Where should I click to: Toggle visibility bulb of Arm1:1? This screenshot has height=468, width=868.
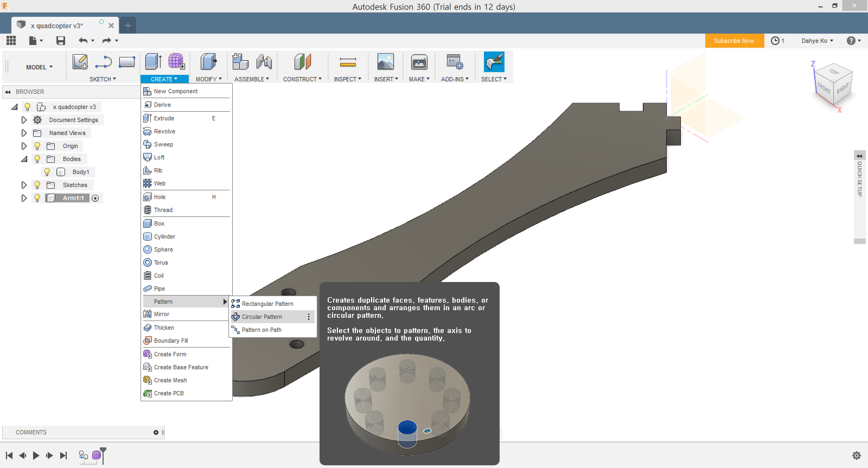pos(37,198)
